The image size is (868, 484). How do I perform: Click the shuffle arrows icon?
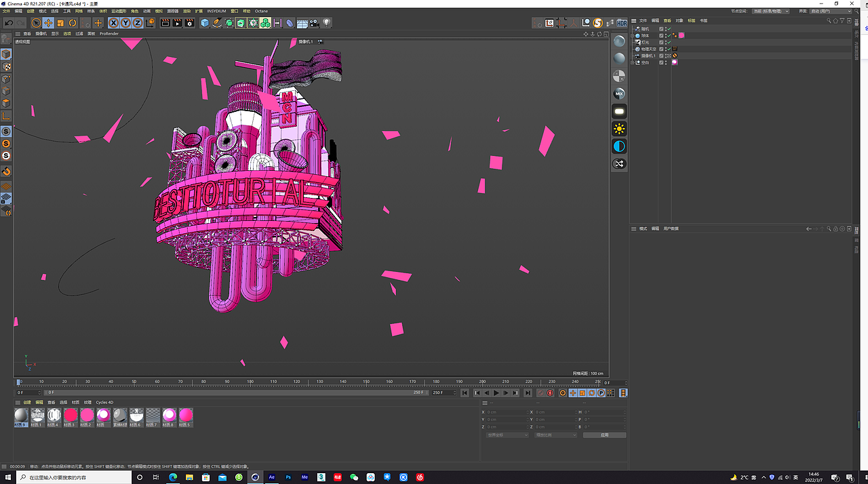(619, 163)
